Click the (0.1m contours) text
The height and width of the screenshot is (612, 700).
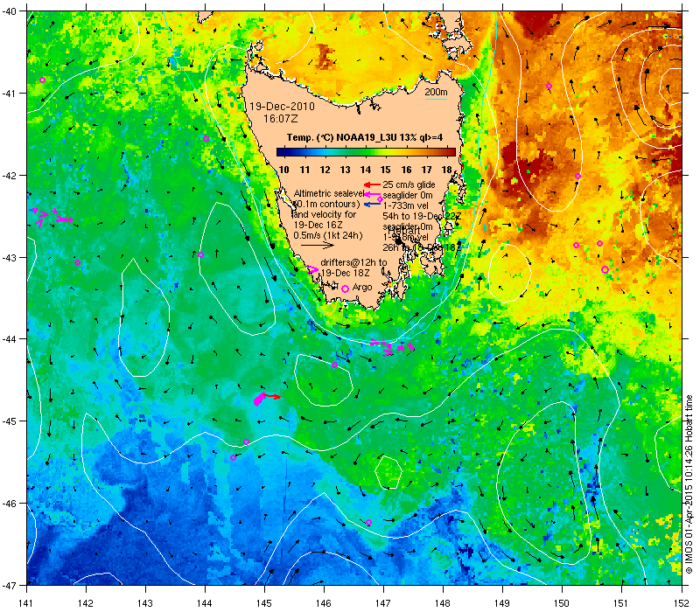click(327, 204)
